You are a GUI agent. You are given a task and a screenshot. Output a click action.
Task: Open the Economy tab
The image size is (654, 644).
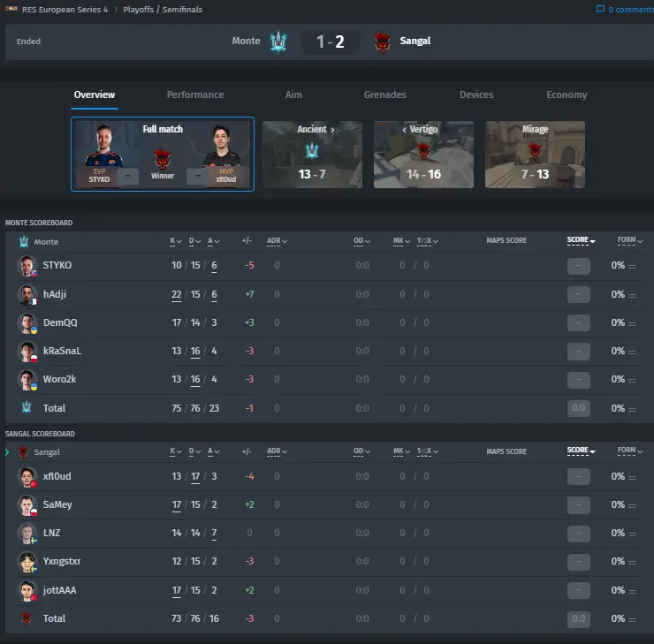click(567, 95)
